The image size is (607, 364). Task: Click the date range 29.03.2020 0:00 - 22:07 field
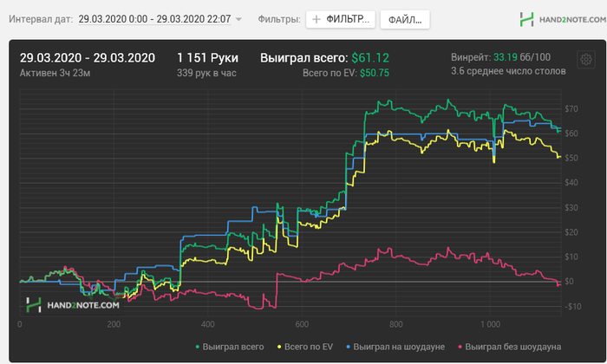tap(154, 19)
